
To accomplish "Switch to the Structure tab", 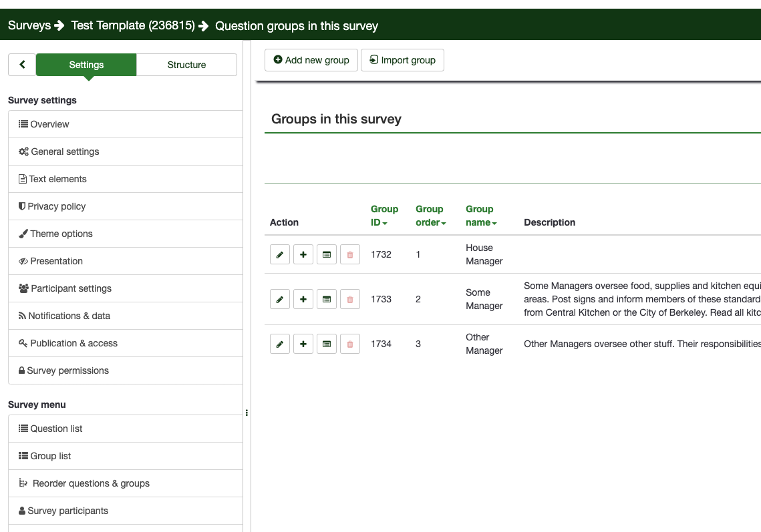I will coord(186,65).
